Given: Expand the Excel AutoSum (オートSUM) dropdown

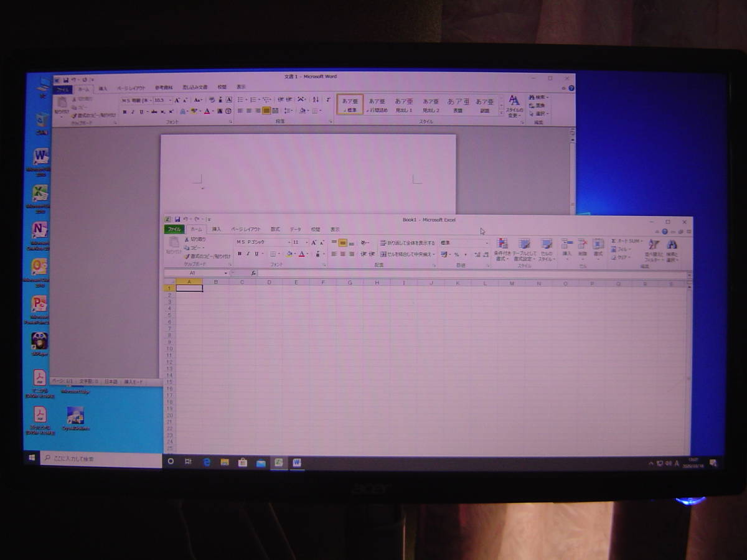Looking at the screenshot, I should coord(641,241).
